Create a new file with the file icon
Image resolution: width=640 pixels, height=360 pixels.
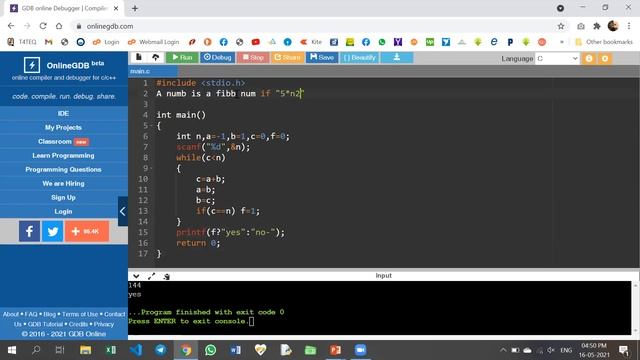coord(139,57)
